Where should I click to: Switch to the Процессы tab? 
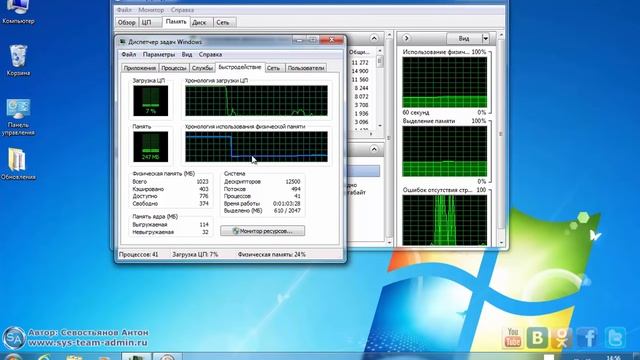(x=173, y=68)
